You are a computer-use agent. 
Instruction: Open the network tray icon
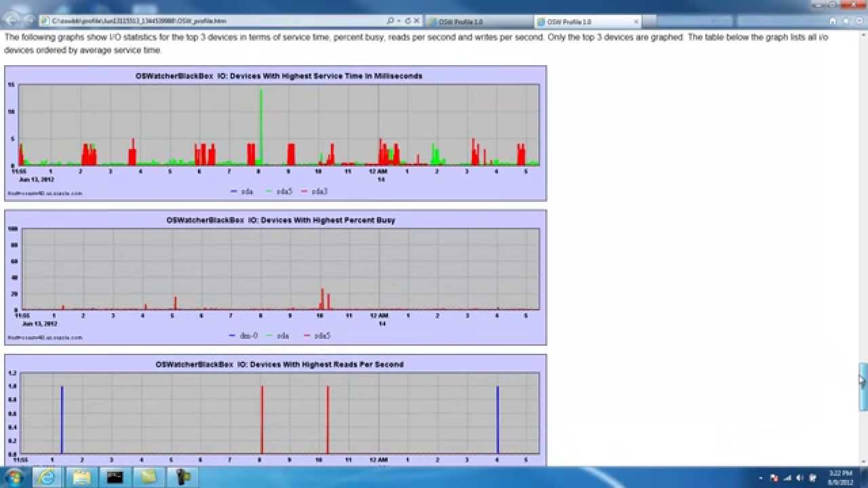(x=787, y=478)
